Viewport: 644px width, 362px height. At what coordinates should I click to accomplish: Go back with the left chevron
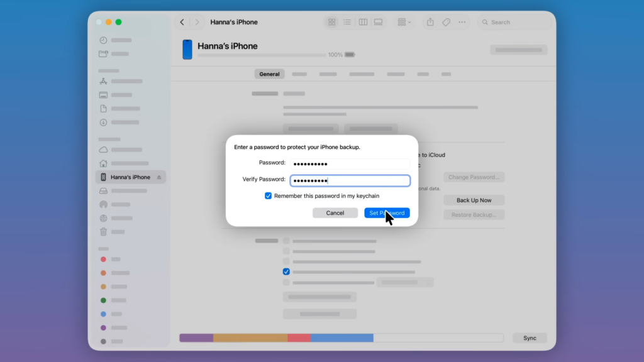click(182, 22)
